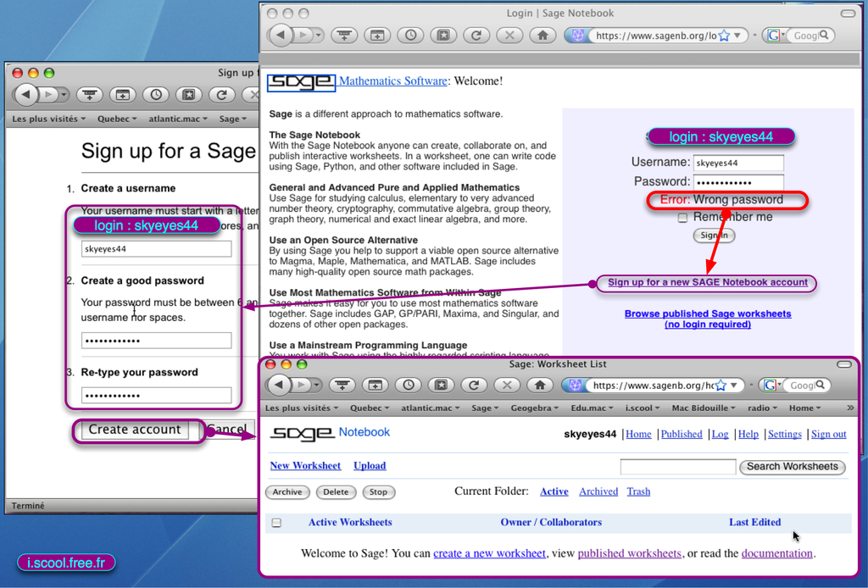Click Back arrow in Worksheet List window
Screen dimensions: 868x588
click(279, 385)
